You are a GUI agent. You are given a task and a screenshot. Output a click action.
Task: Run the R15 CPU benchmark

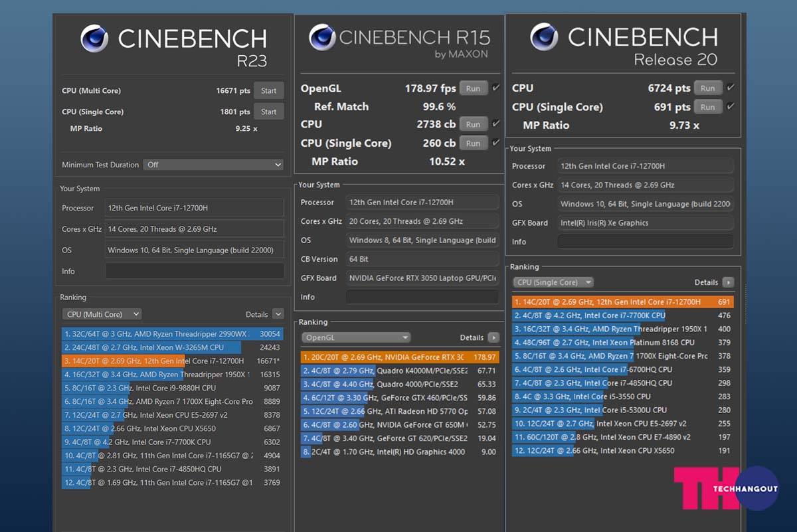(473, 124)
